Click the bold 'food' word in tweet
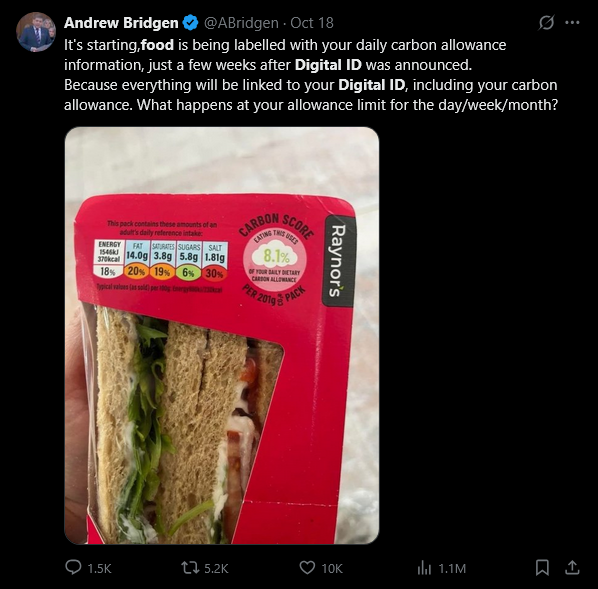Screen dimensions: 598x589 [x=157, y=45]
